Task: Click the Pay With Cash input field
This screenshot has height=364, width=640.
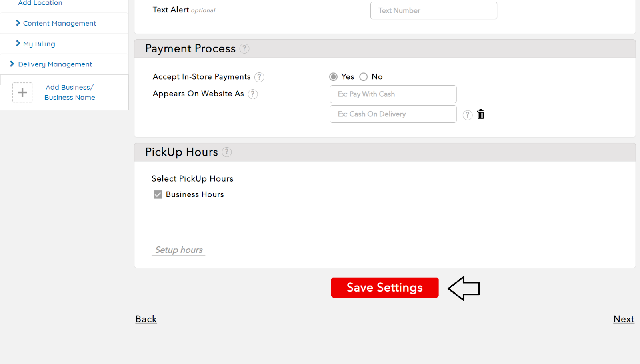Action: coord(393,94)
